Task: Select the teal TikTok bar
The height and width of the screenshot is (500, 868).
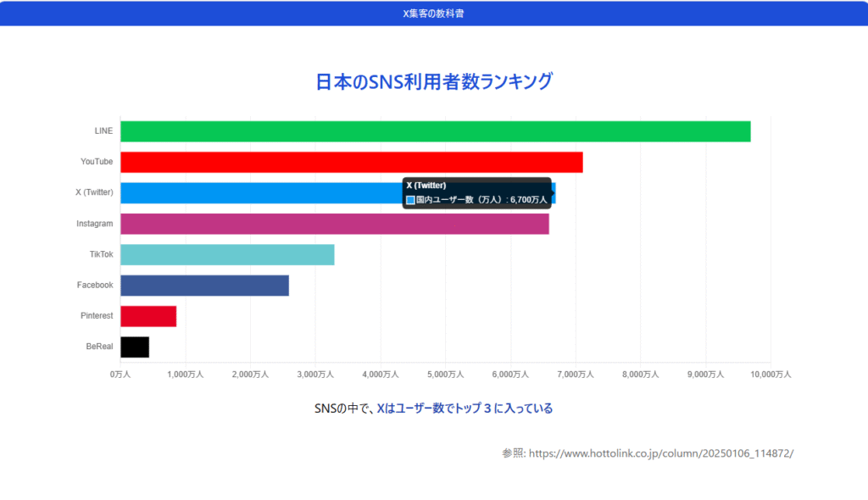Action: click(x=227, y=254)
